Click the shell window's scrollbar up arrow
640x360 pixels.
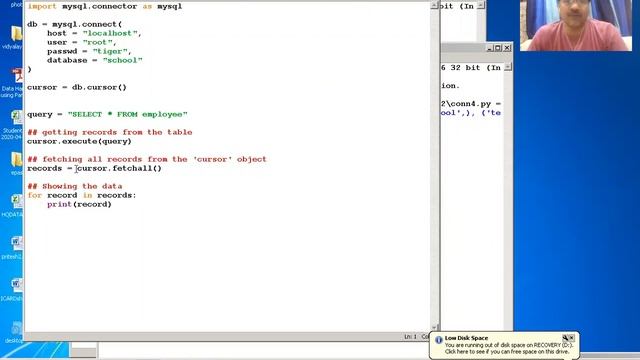click(508, 67)
